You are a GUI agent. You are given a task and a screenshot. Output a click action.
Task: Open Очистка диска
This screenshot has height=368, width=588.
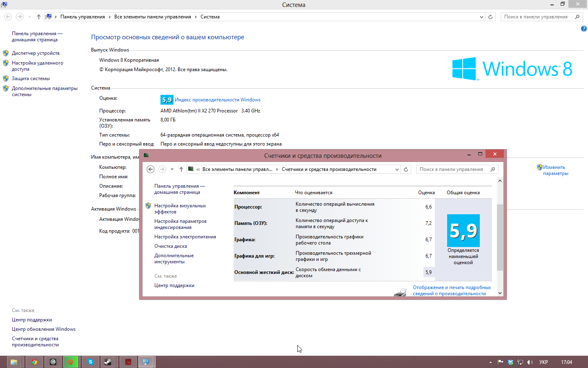[171, 246]
